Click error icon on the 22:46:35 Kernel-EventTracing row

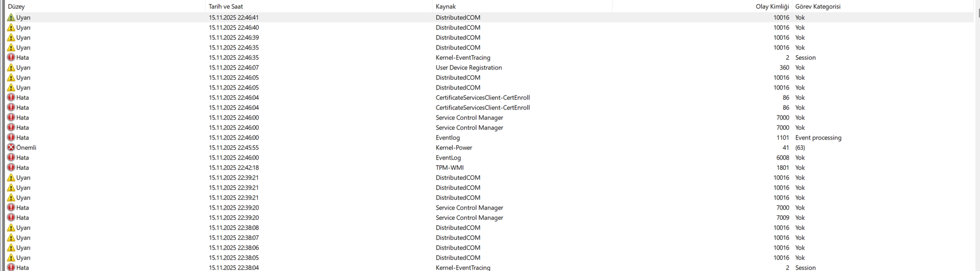11,58
